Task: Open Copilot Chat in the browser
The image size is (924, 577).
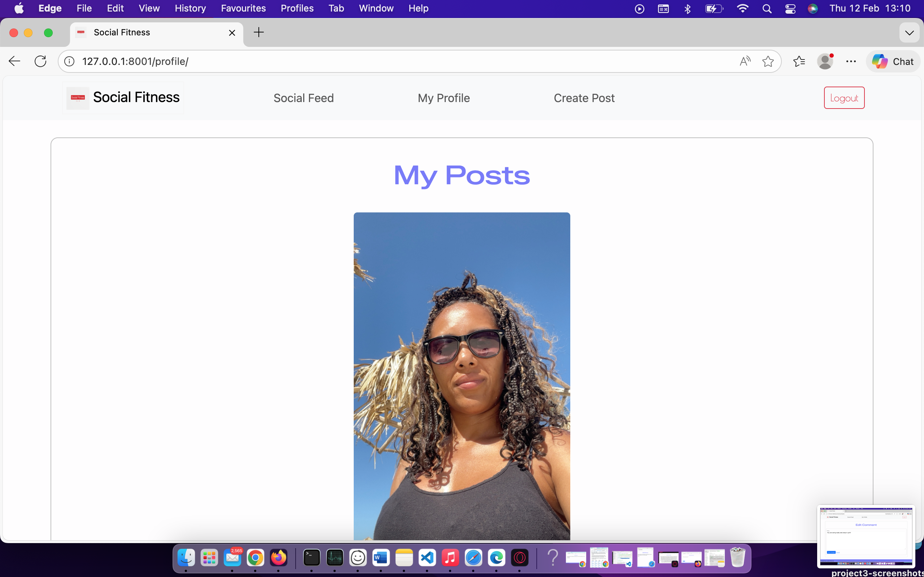Action: [893, 61]
